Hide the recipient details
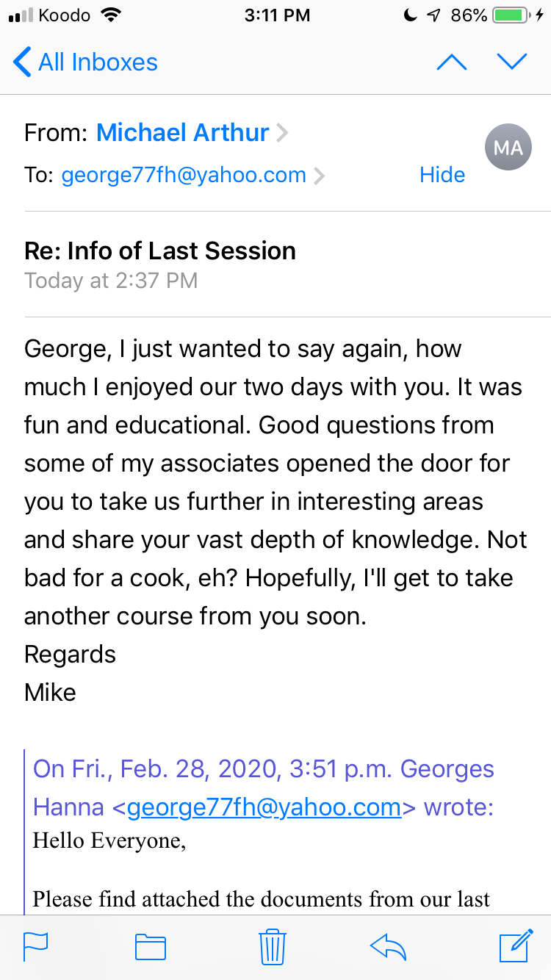551x980 pixels. click(442, 175)
